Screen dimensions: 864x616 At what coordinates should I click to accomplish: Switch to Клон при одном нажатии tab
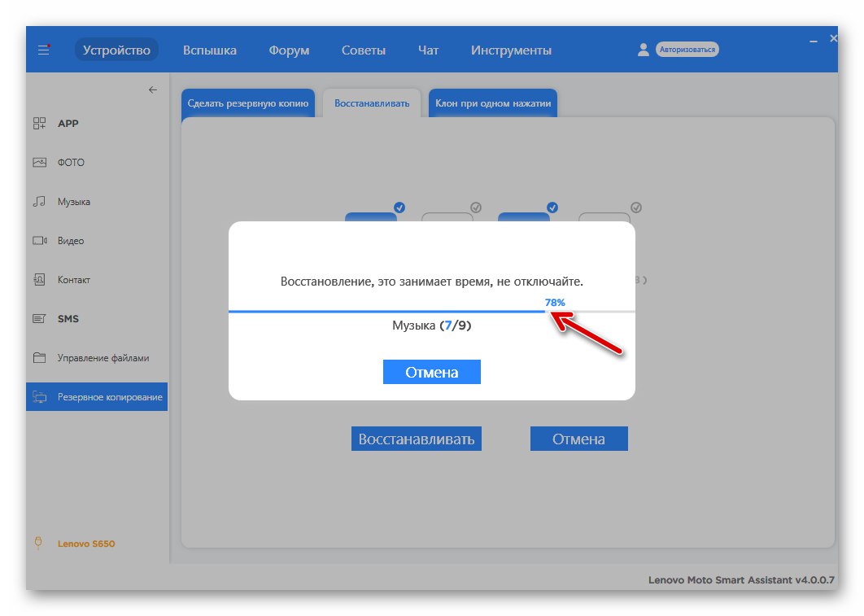click(x=493, y=103)
